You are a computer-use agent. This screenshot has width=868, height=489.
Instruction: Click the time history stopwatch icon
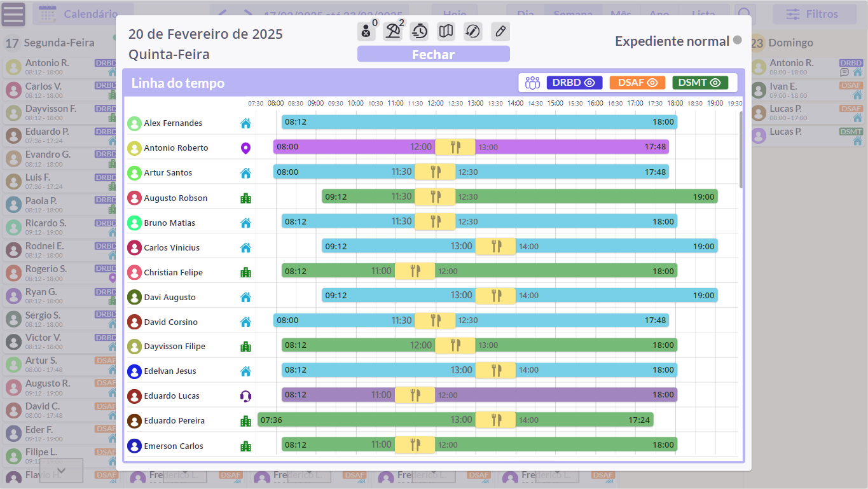pos(420,31)
